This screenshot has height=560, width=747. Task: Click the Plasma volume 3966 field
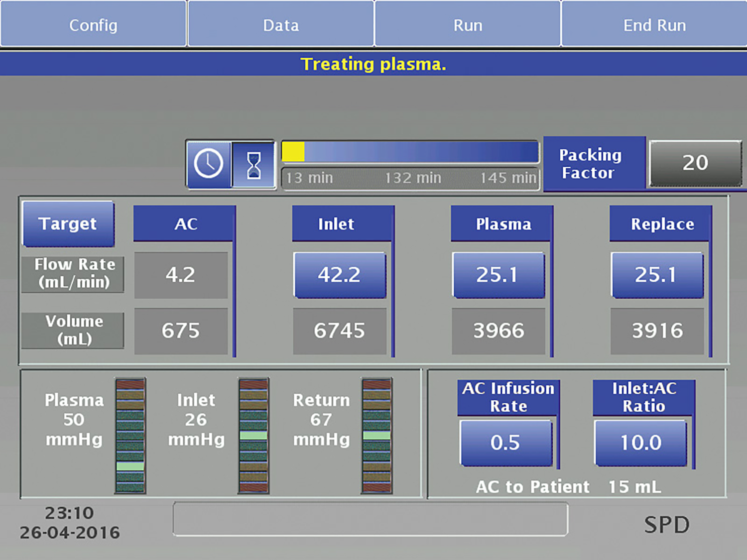[498, 331]
